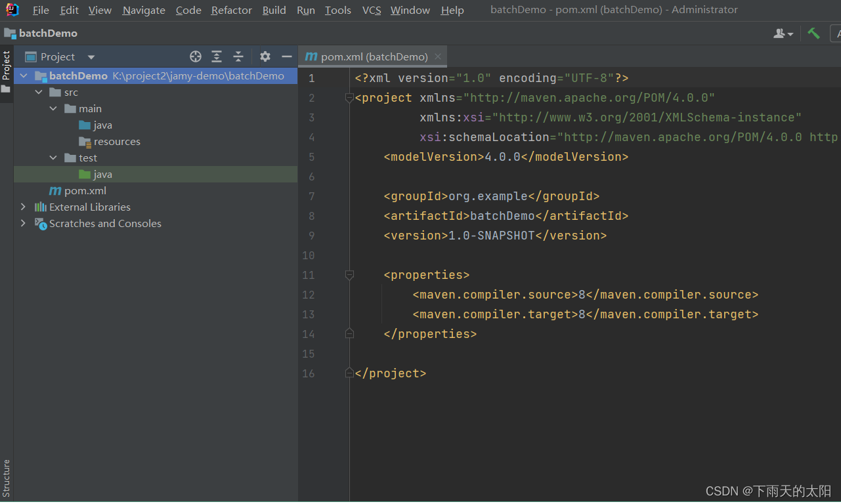This screenshot has width=841, height=504.
Task: Open the Refactor menu
Action: pyautogui.click(x=232, y=10)
